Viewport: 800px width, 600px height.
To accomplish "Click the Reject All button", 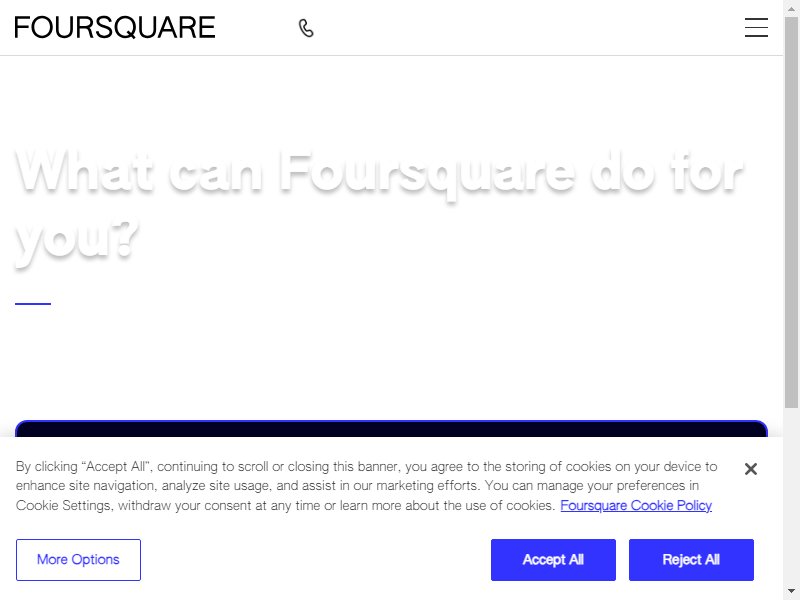I will tap(691, 560).
